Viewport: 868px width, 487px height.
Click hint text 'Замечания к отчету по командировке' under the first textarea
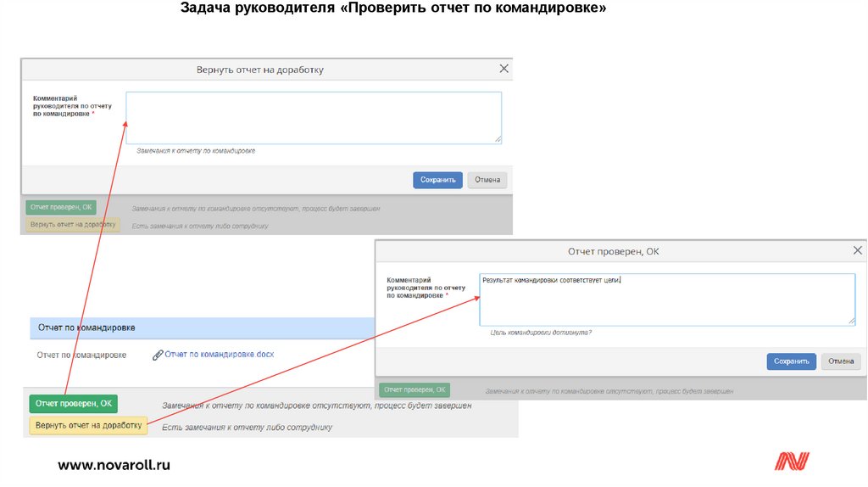pos(196,151)
